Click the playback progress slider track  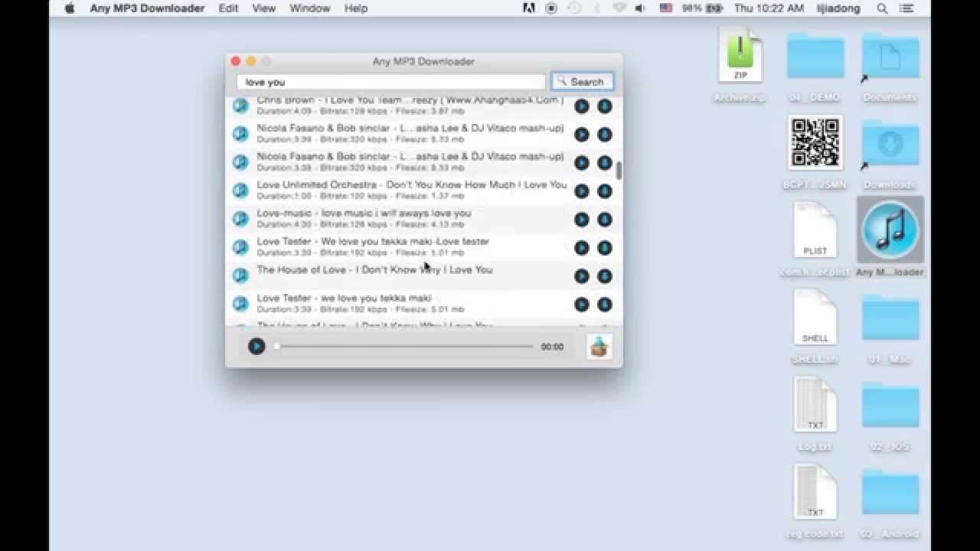tap(404, 347)
